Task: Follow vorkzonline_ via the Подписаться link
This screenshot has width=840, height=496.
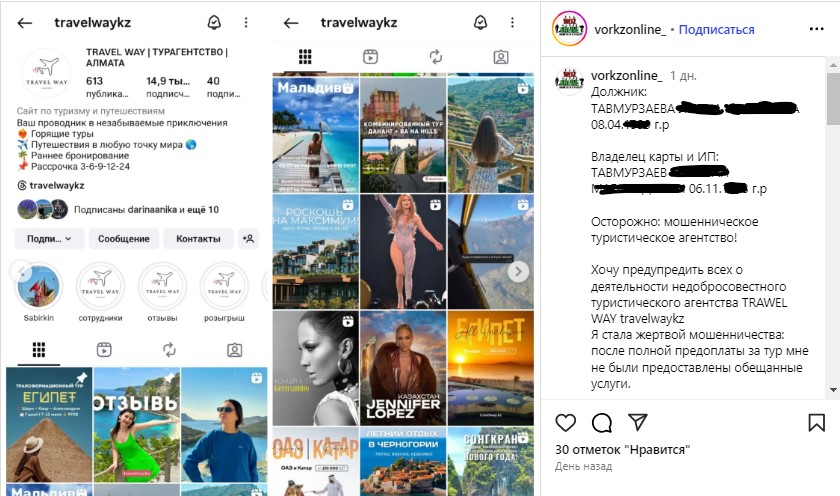Action: pos(716,30)
